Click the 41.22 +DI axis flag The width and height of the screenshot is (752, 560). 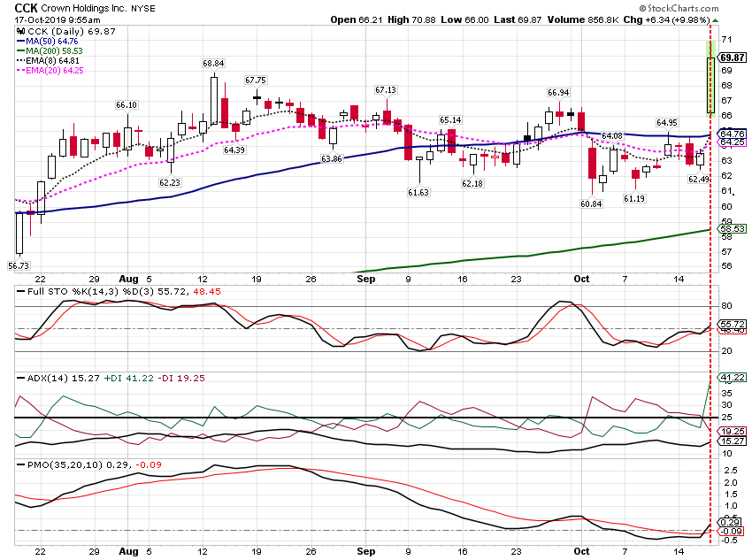coord(732,378)
